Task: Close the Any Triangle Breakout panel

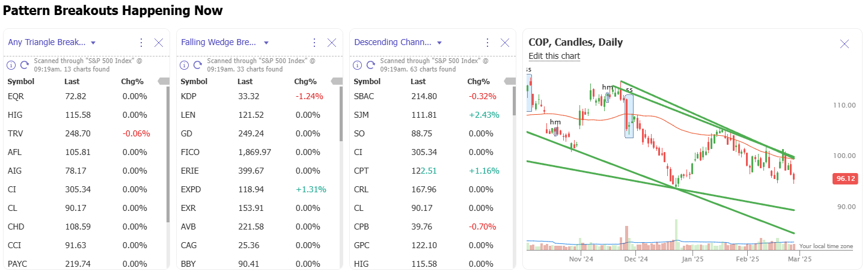Action: point(159,43)
